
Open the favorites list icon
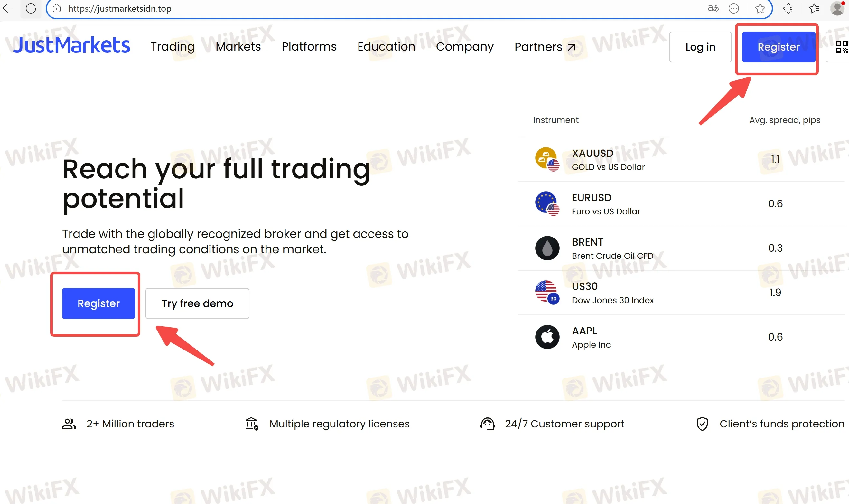point(814,8)
